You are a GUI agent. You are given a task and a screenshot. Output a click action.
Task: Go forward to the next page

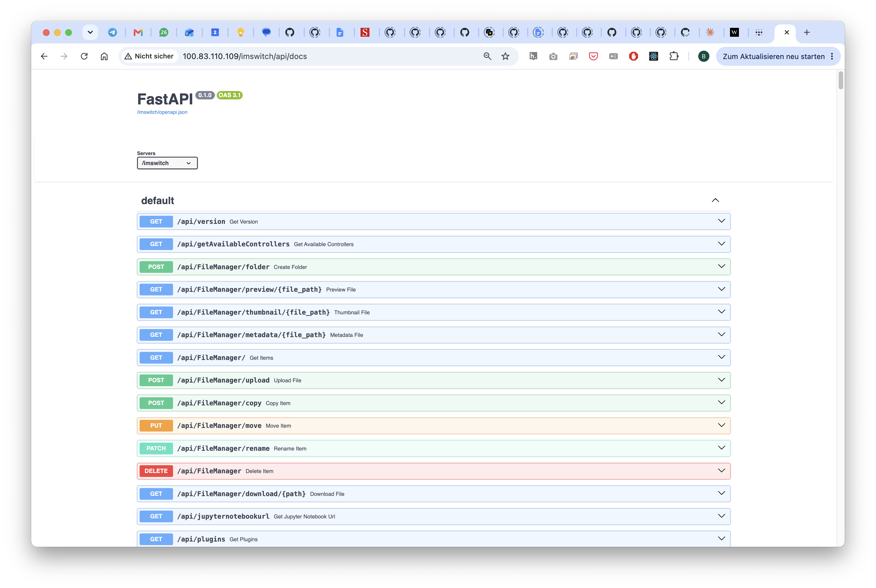tap(64, 56)
